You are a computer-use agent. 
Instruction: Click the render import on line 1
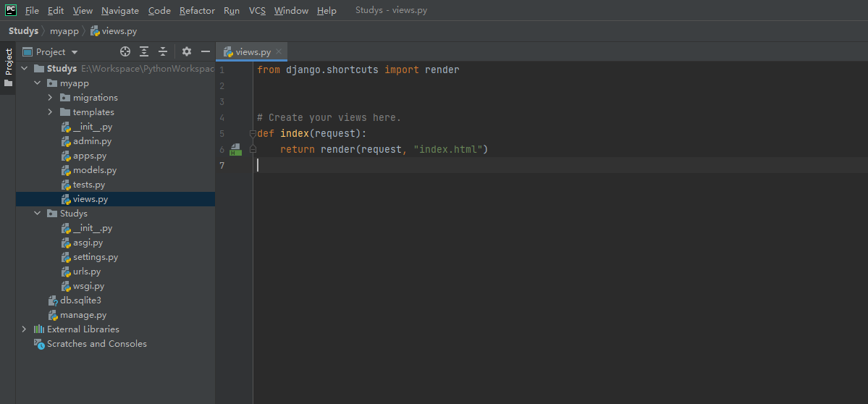442,70
